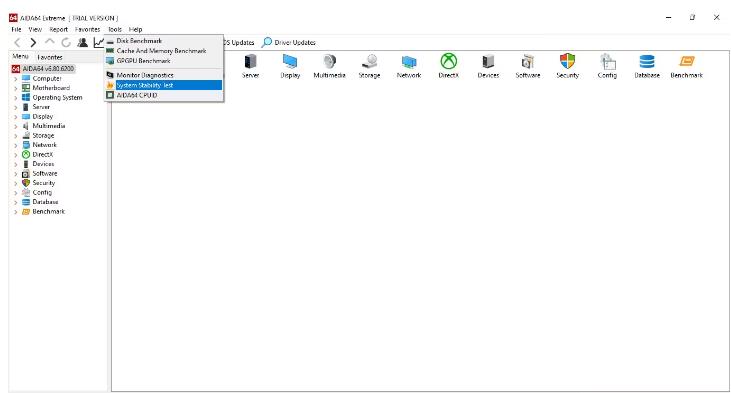
Task: Select AIDA64 v6.80.6200 root tree item
Action: [x=48, y=69]
